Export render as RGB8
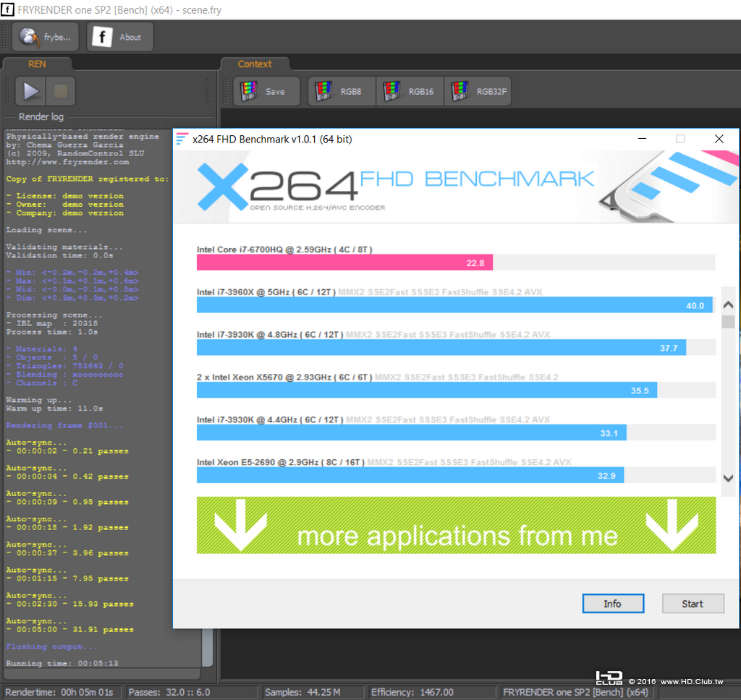This screenshot has height=700, width=741. [342, 91]
